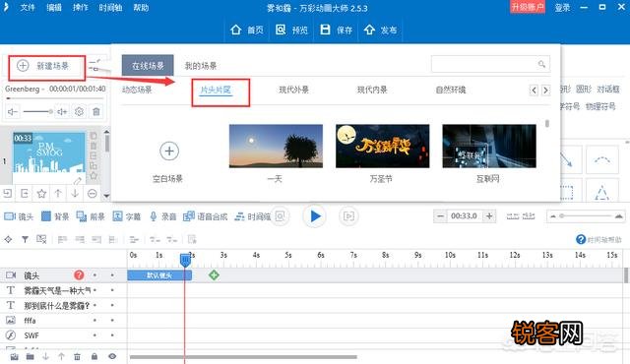Image resolution: width=630 pixels, height=364 pixels.
Task: Click play-from-current-position button
Action: 348,216
